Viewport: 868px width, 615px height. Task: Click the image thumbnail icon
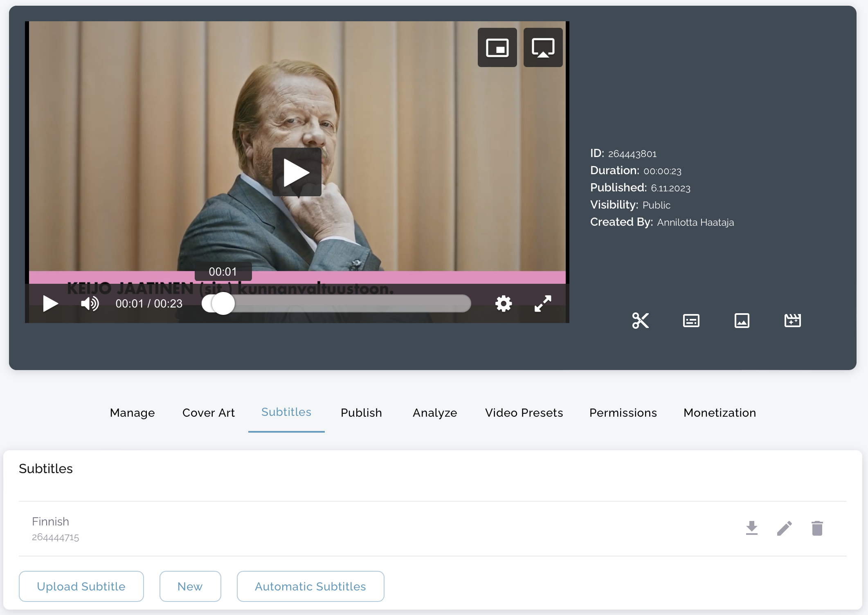[742, 321]
